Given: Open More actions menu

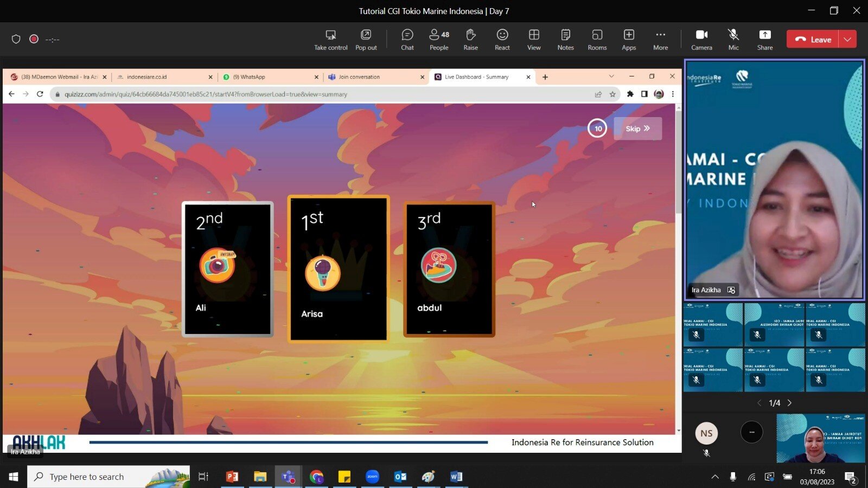Looking at the screenshot, I should (x=660, y=40).
